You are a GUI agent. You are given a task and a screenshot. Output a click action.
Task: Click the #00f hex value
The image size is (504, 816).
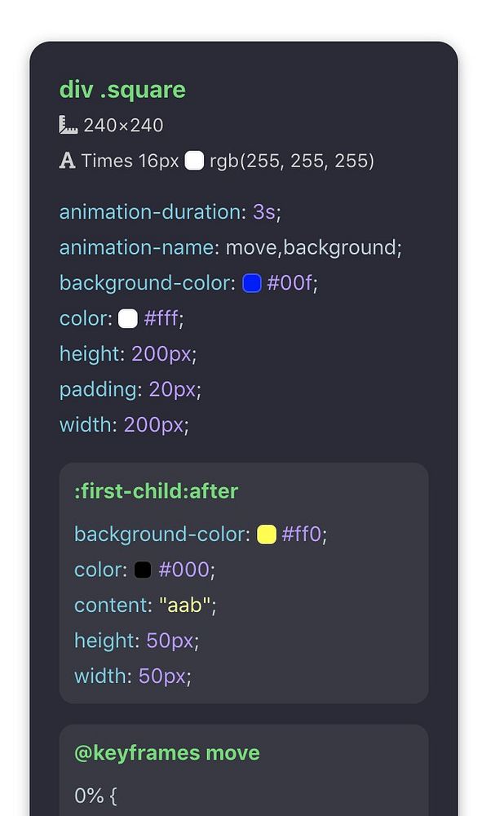[x=290, y=283]
